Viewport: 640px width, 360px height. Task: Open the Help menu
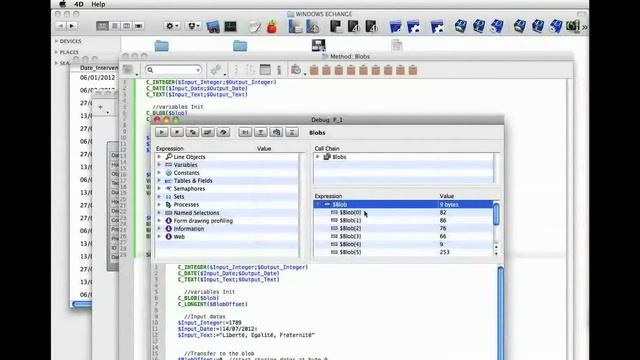click(x=98, y=4)
